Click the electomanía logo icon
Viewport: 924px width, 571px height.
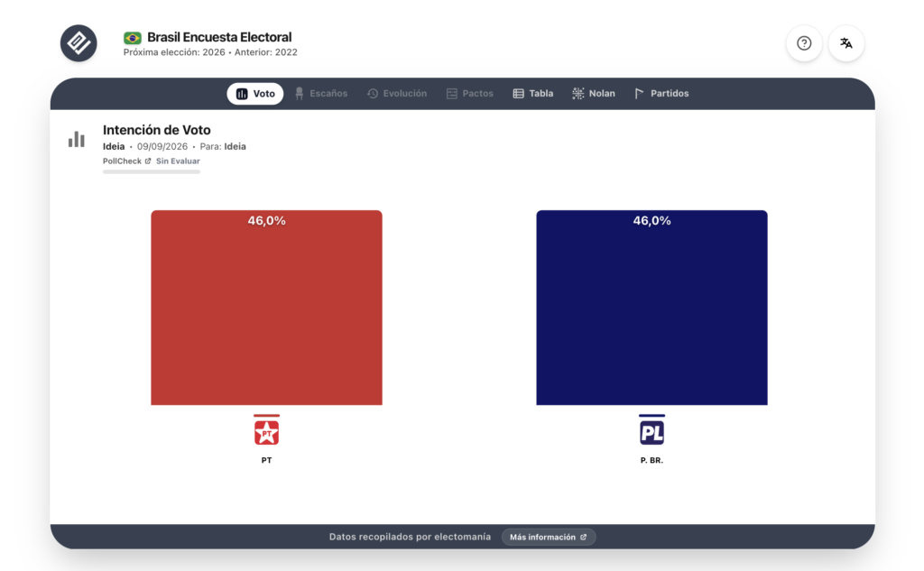tap(79, 43)
